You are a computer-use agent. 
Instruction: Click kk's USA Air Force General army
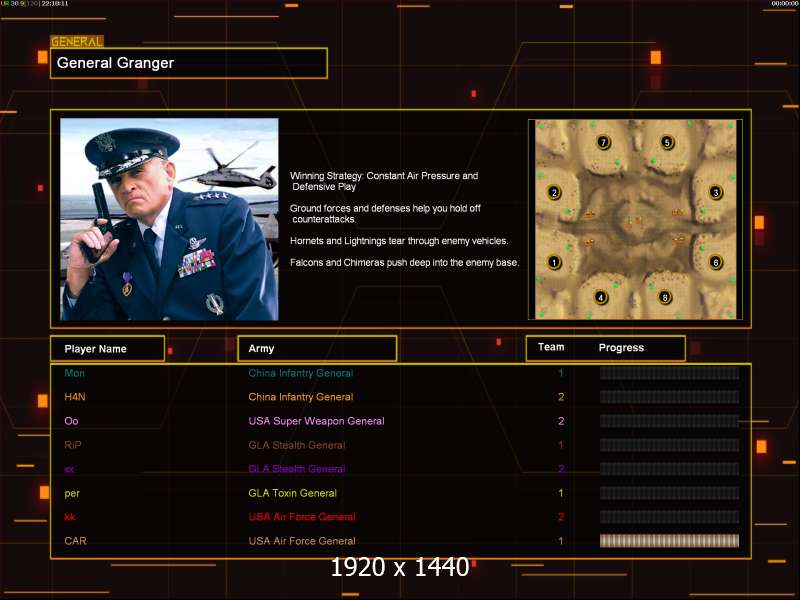(302, 517)
